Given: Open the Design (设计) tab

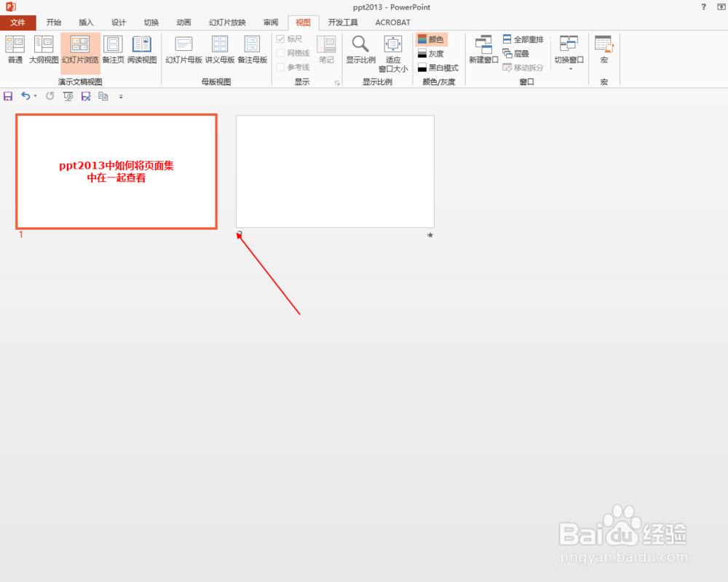Looking at the screenshot, I should point(119,23).
